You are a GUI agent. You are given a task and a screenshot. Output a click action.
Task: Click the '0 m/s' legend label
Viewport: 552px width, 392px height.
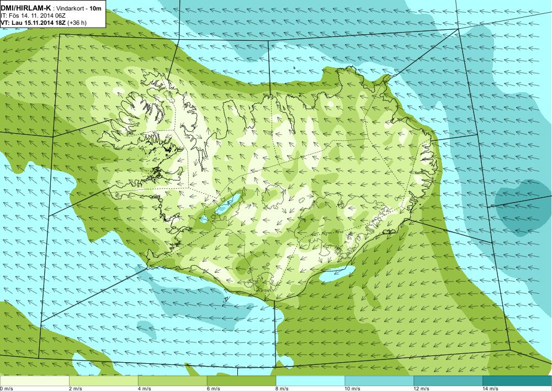coord(7,389)
